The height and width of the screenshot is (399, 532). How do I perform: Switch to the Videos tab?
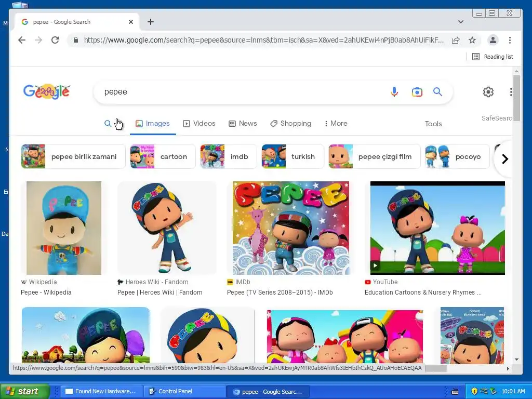[199, 124]
